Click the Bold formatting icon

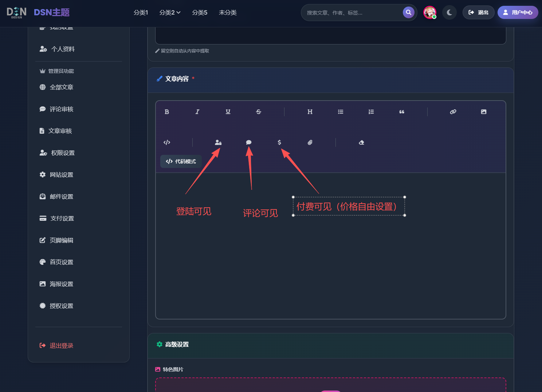pyautogui.click(x=167, y=112)
